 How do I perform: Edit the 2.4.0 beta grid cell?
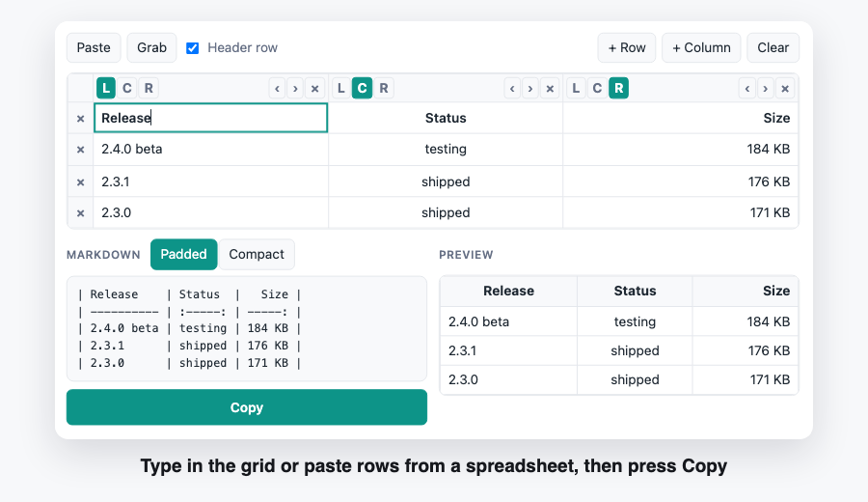211,149
